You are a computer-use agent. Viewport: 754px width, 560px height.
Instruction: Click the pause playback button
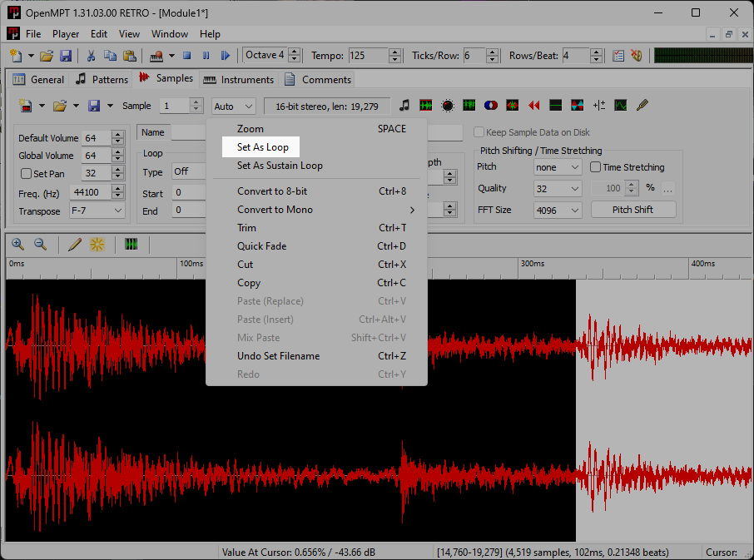point(206,56)
